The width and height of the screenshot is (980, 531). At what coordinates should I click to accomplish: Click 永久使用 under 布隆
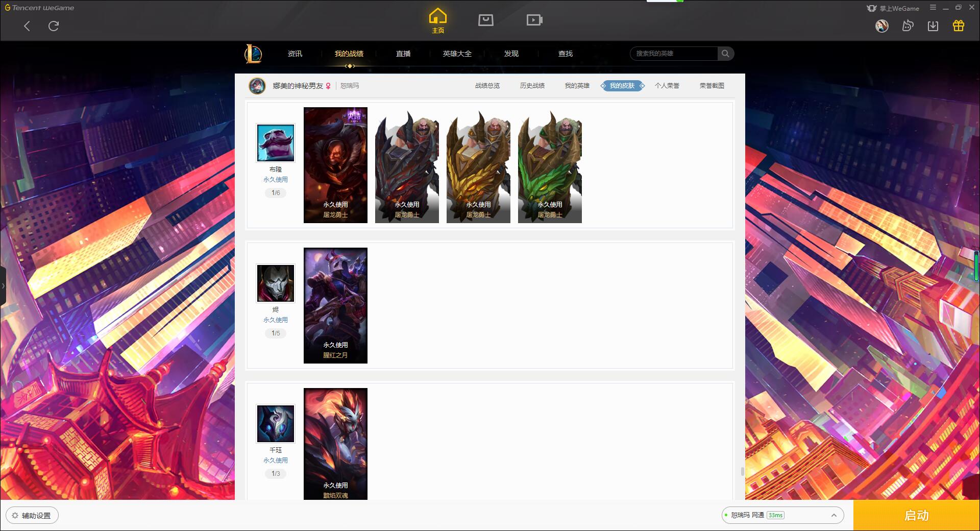pos(276,180)
